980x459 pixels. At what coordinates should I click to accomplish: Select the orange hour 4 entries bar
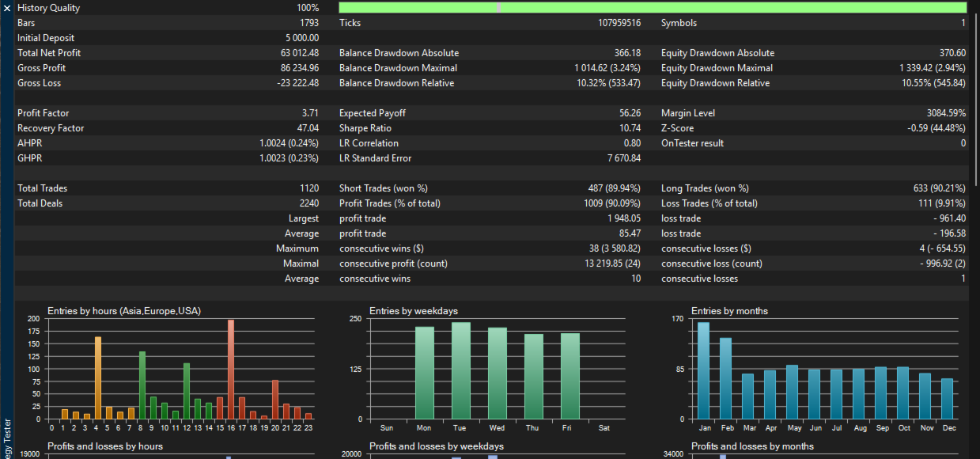(x=98, y=378)
